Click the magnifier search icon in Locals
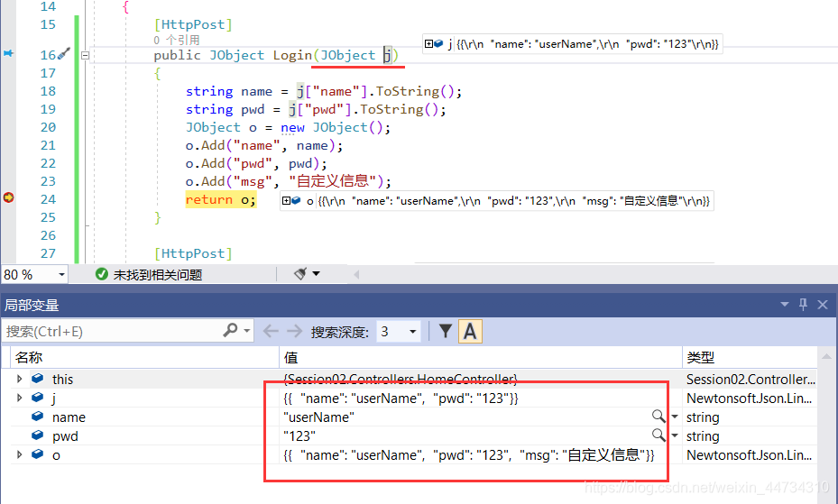The image size is (838, 504). click(x=230, y=331)
